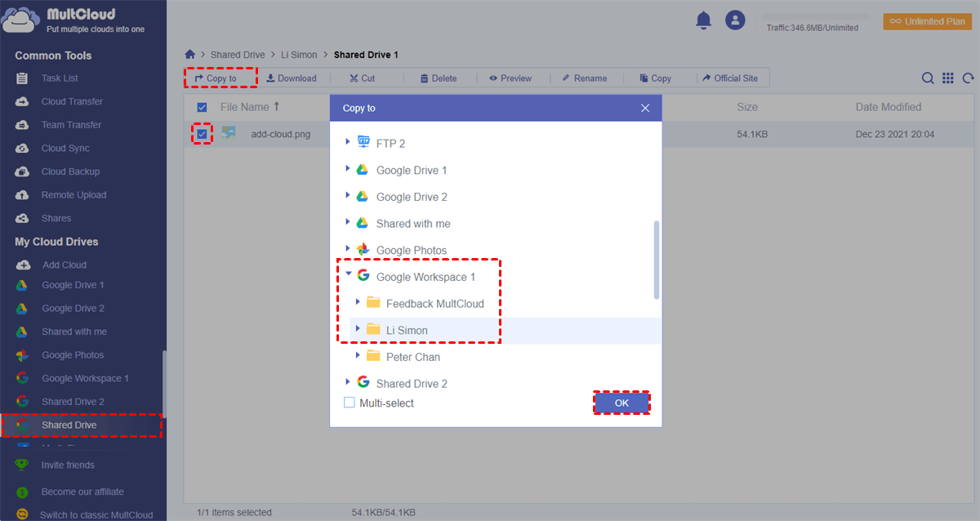Click Download in the toolbar

(292, 78)
